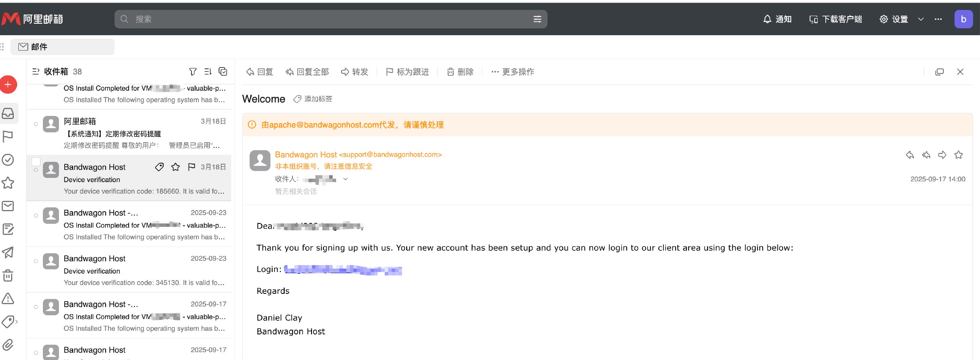The height and width of the screenshot is (360, 980).
Task: Open advanced search filter options in search bar
Action: click(x=537, y=19)
